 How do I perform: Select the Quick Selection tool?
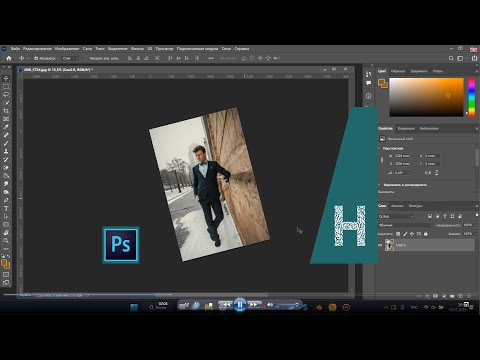pyautogui.click(x=6, y=103)
